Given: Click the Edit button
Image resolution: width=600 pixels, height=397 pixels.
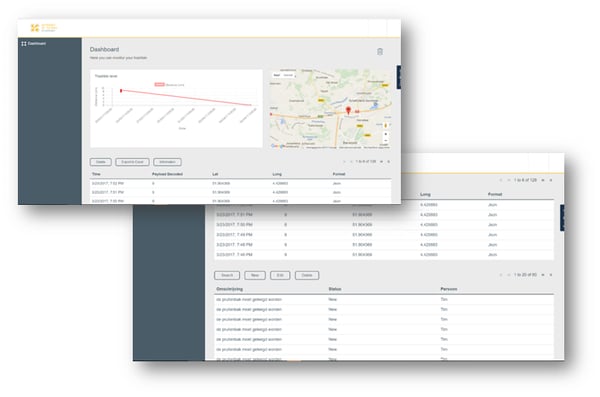Looking at the screenshot, I should pos(280,275).
